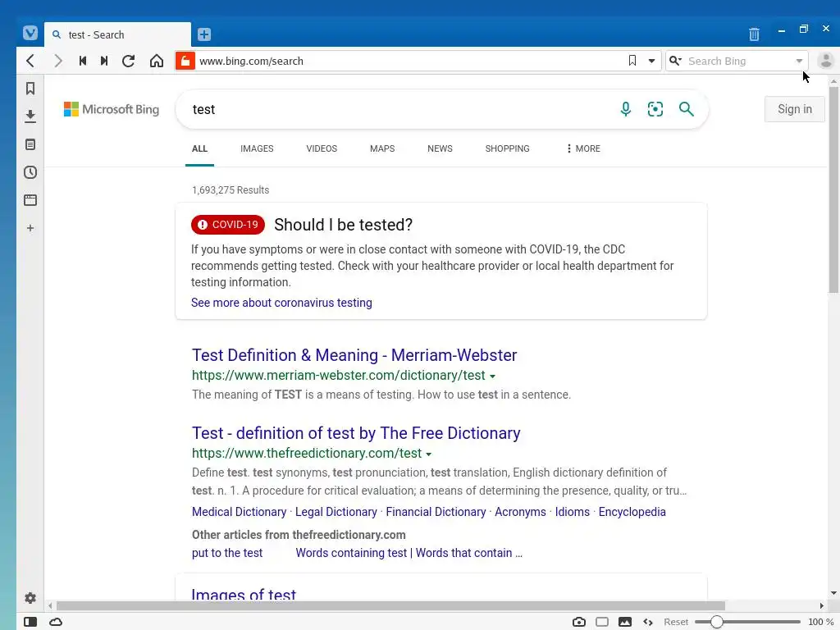Switch to NEWS results tab

coord(440,148)
